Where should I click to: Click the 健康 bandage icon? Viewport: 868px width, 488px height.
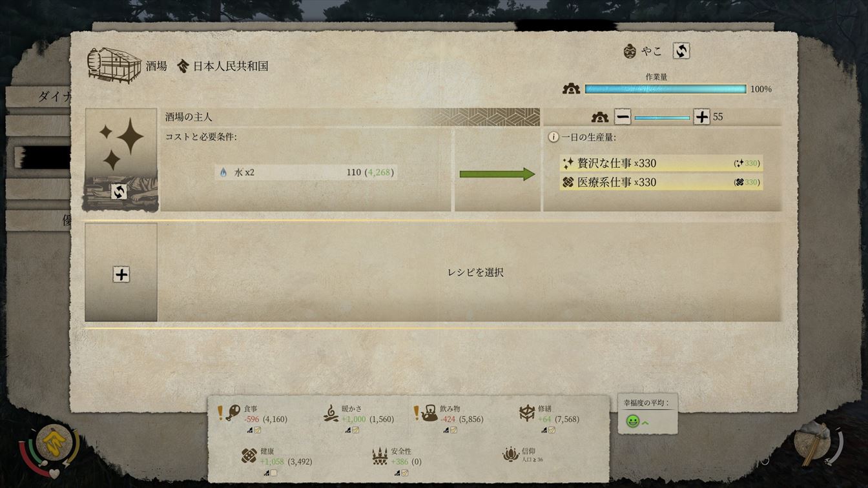(x=249, y=456)
